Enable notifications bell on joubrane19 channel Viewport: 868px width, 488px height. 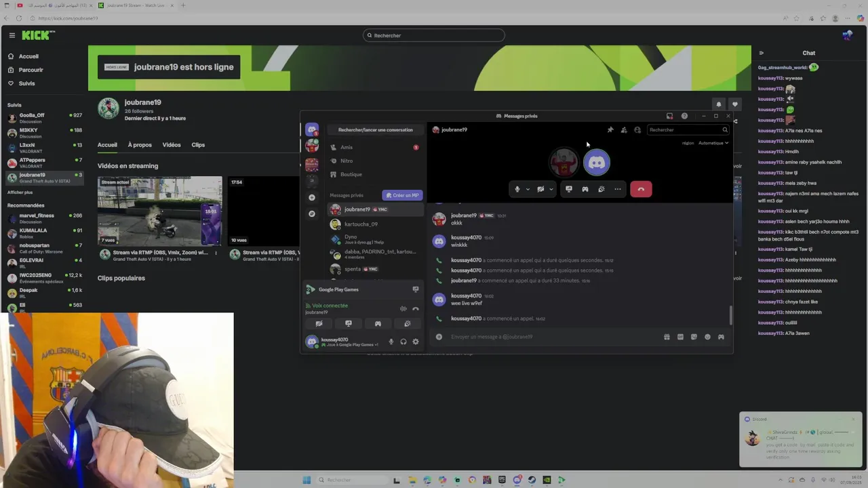[718, 104]
